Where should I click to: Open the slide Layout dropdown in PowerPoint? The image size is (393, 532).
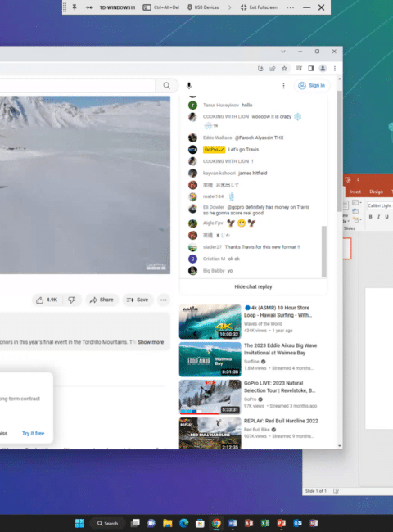(x=356, y=203)
